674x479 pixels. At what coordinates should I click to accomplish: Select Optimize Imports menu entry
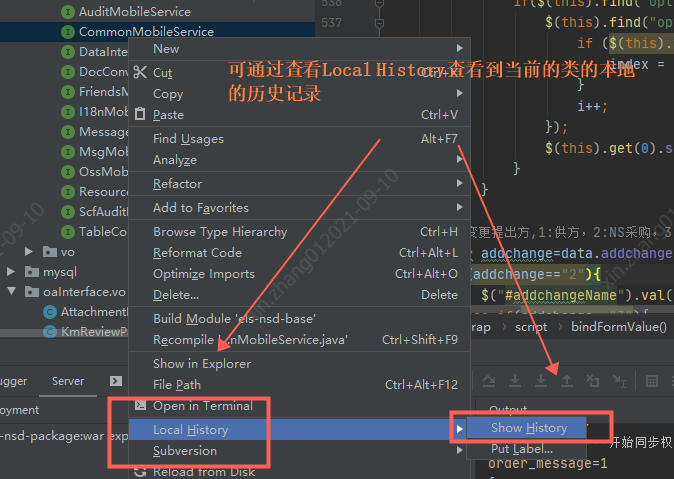coord(300,274)
